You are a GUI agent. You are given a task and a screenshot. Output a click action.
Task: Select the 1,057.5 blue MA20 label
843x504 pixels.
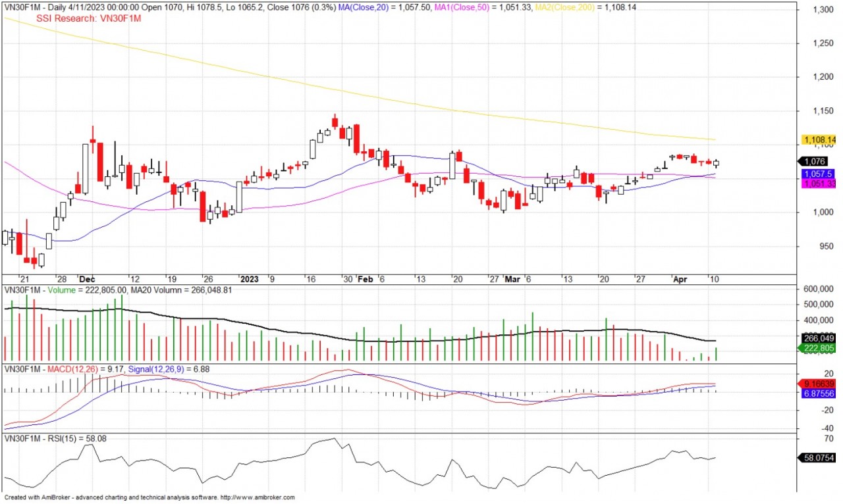(817, 174)
